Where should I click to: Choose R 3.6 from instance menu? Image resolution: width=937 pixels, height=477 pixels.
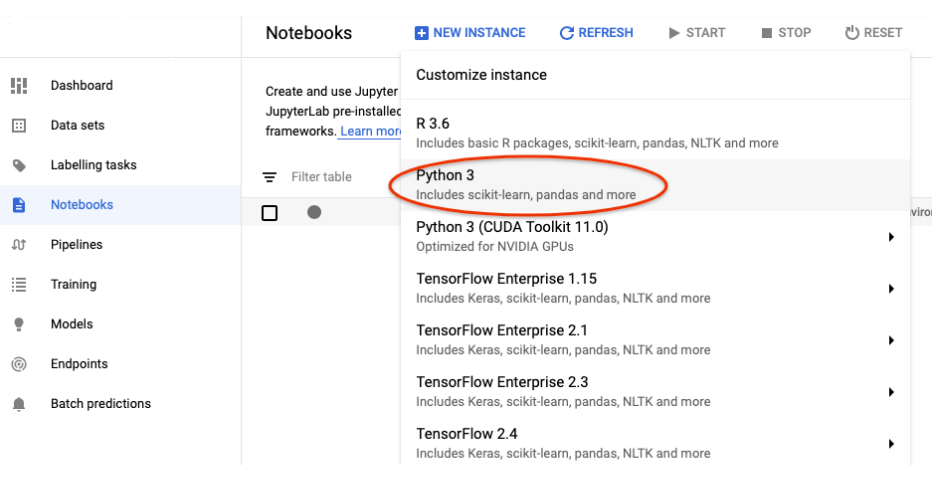coord(597,132)
